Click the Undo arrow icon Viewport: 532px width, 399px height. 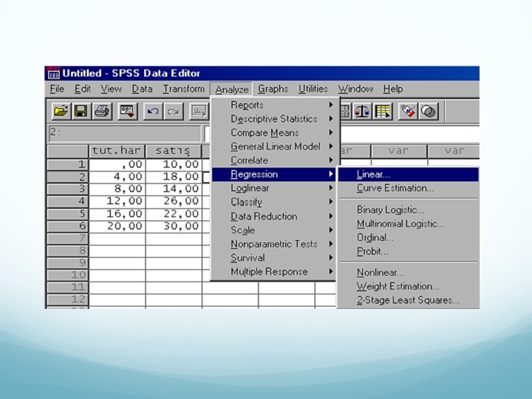click(153, 112)
